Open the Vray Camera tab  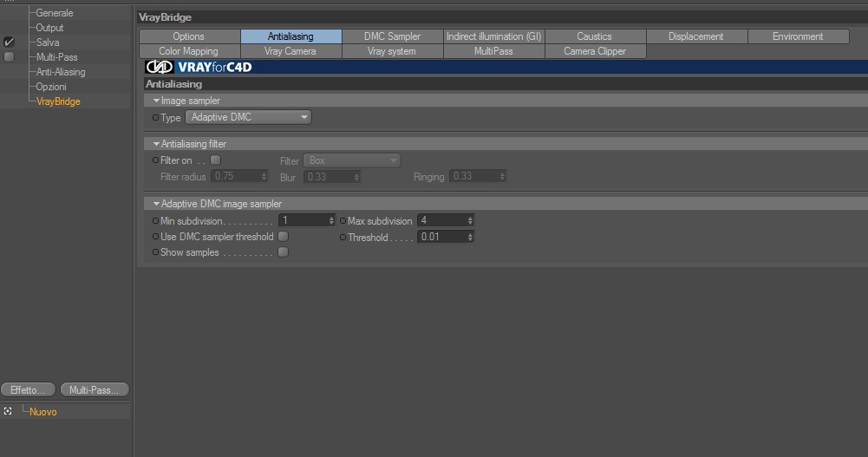pyautogui.click(x=290, y=51)
